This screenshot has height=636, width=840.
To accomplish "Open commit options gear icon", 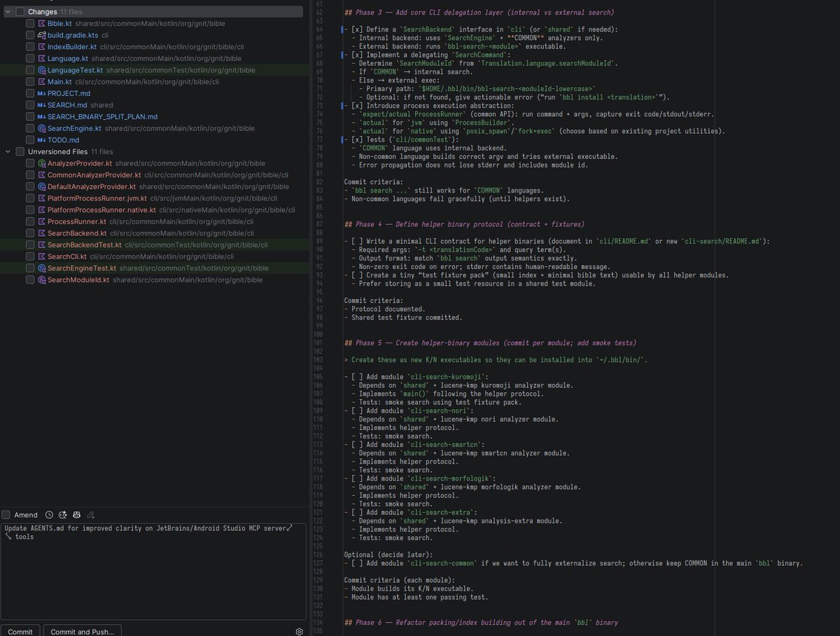I will pos(299,631).
